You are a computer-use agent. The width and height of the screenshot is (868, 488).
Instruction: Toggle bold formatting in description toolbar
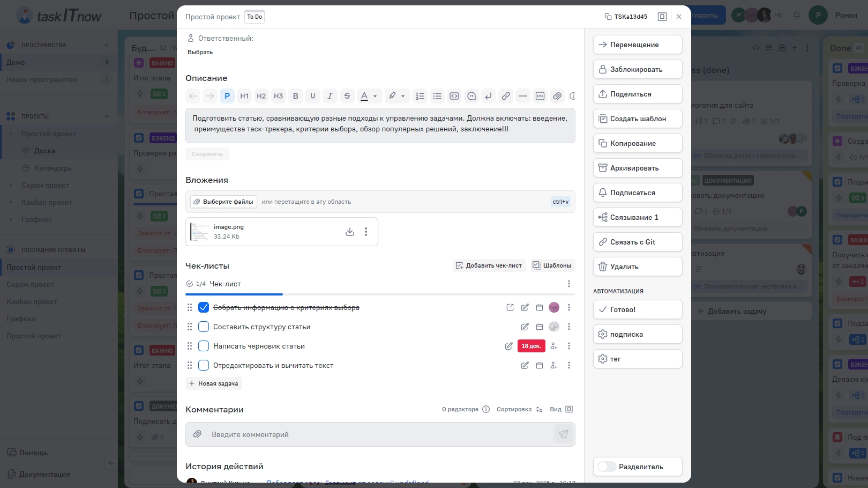(295, 96)
